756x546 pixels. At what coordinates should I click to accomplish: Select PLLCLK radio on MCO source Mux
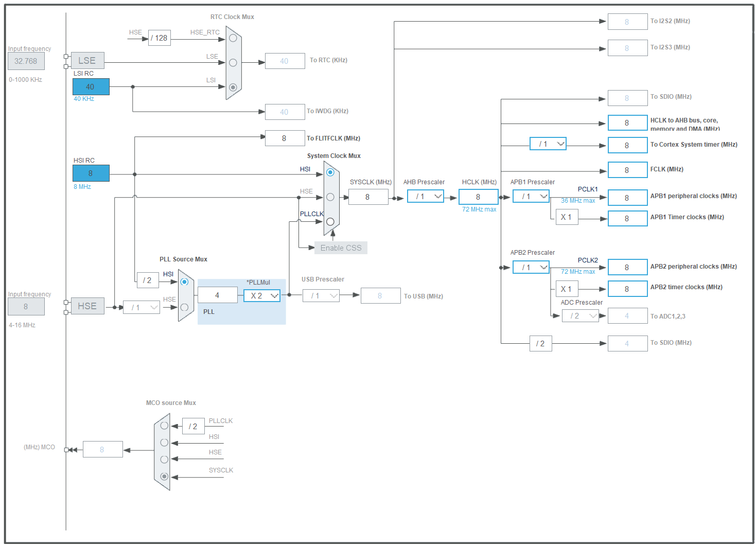[164, 426]
